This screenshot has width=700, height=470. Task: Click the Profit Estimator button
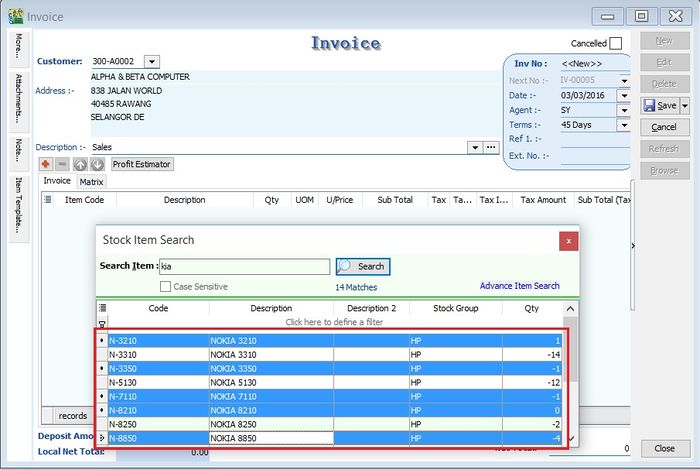coord(142,164)
